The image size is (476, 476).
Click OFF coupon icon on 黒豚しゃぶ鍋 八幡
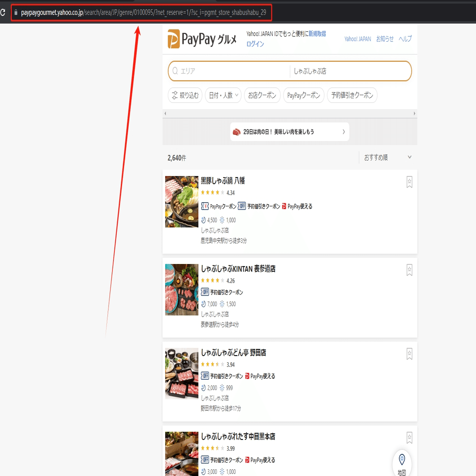242,206
